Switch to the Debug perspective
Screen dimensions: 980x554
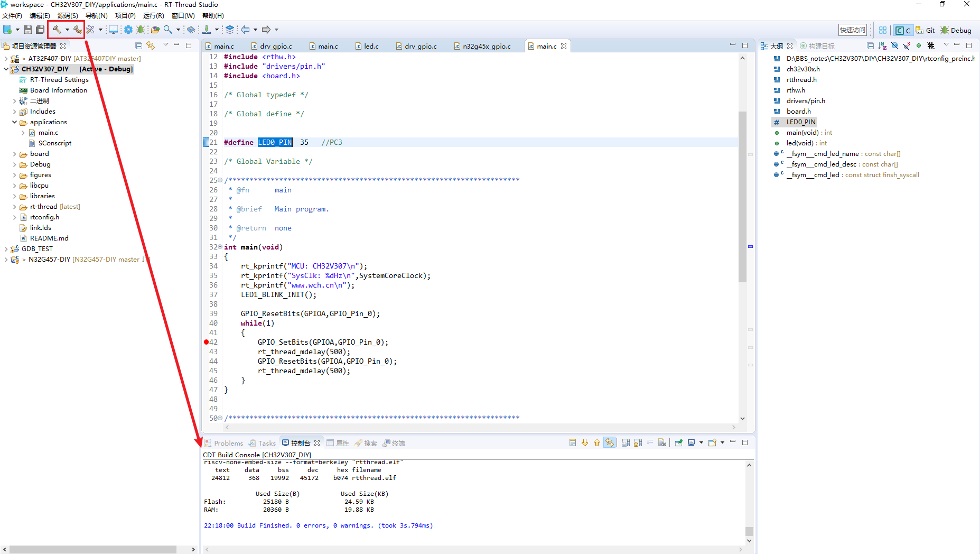956,30
